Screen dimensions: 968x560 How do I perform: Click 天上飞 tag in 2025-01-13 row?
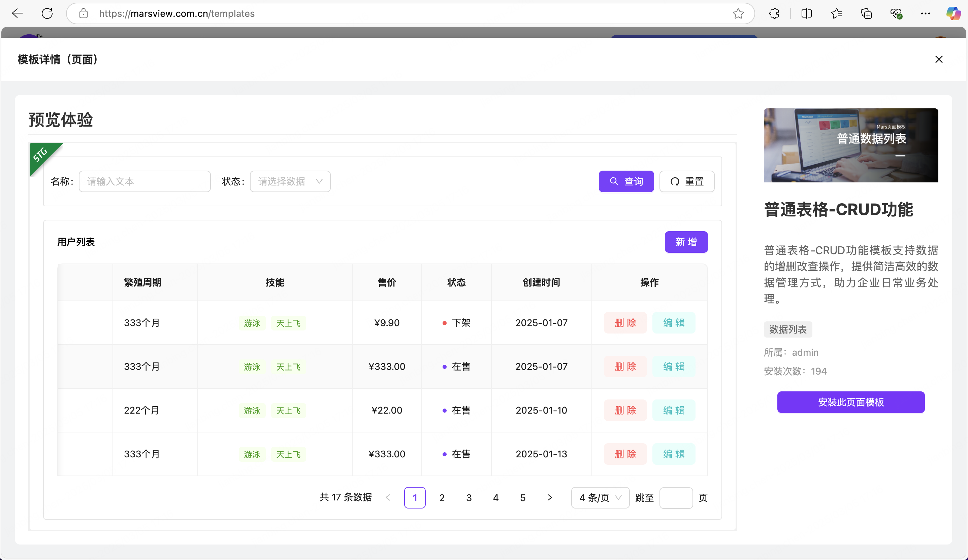[x=288, y=454]
